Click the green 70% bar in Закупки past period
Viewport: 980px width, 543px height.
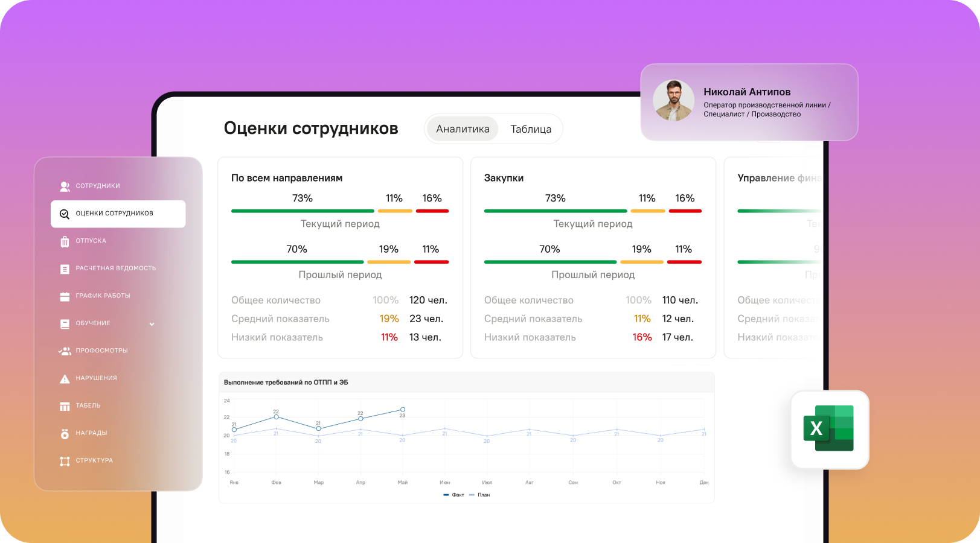[550, 262]
